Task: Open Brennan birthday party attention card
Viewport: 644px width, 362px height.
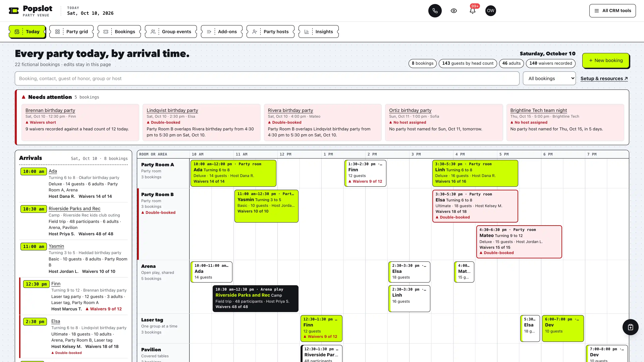Action: click(80, 122)
